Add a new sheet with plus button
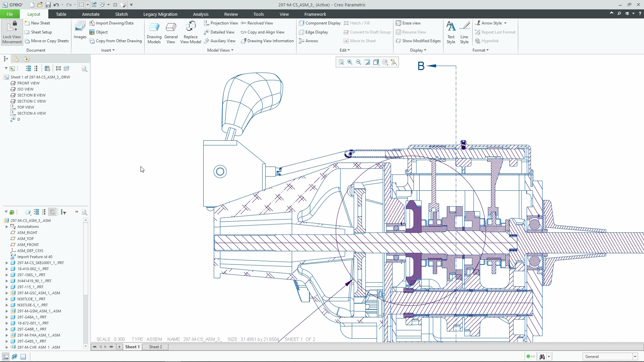The image size is (644, 362). [119, 347]
